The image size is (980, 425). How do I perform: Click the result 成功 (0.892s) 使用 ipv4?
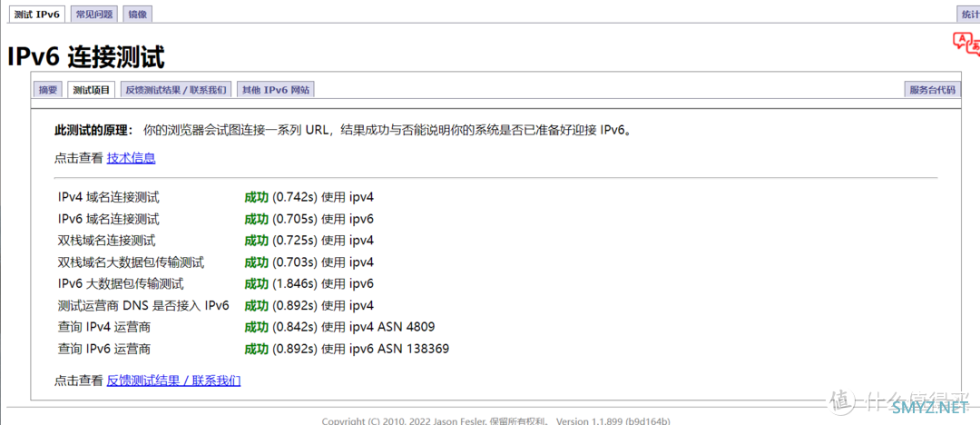tap(309, 305)
